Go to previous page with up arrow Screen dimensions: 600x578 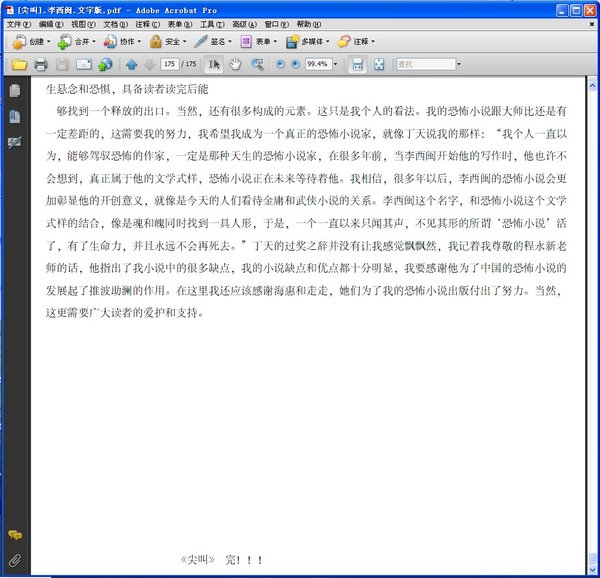tap(132, 64)
